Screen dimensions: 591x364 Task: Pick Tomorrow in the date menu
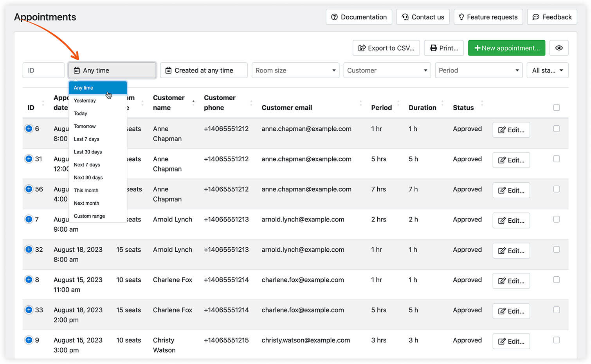[98, 126]
